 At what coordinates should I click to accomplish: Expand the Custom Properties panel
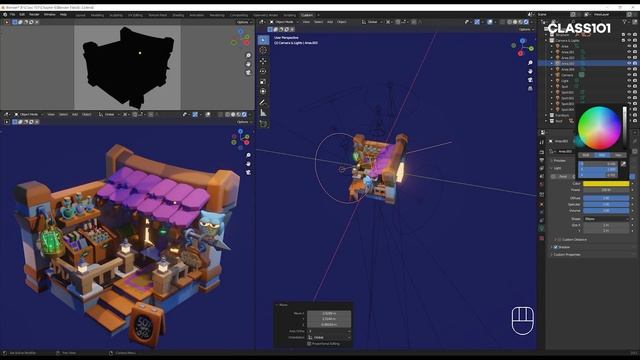[x=567, y=255]
